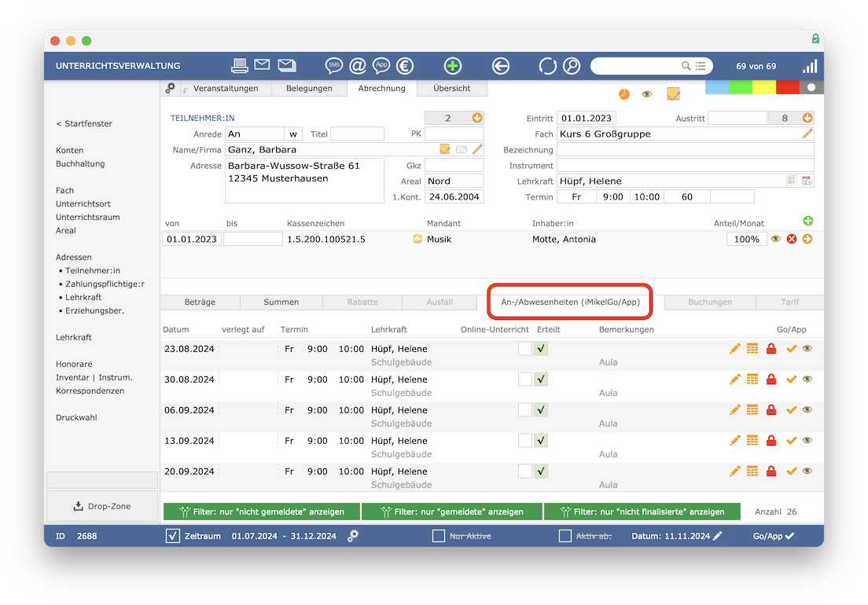Select the red color swatch

[x=788, y=87]
